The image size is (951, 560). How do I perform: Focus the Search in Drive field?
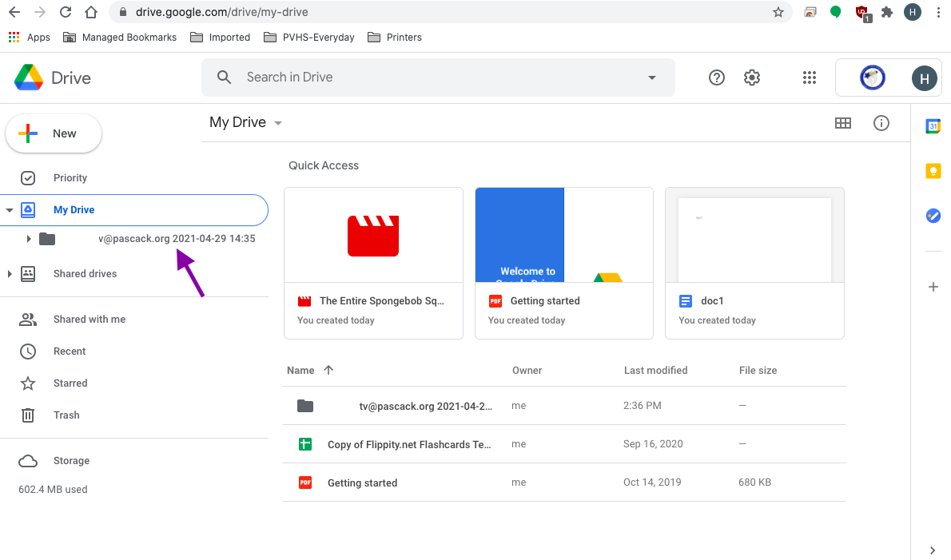click(438, 77)
